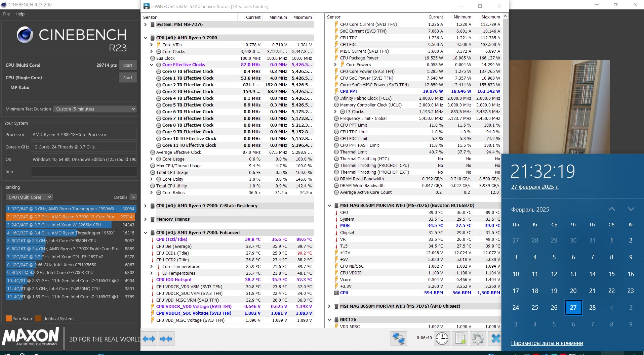
Task: Start the CPU (Single Core) test
Action: click(x=128, y=78)
